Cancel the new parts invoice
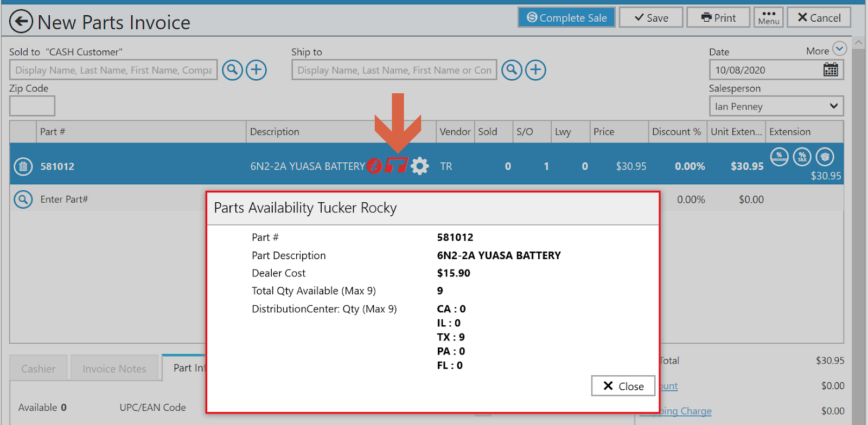This screenshot has height=425, width=868. click(819, 17)
